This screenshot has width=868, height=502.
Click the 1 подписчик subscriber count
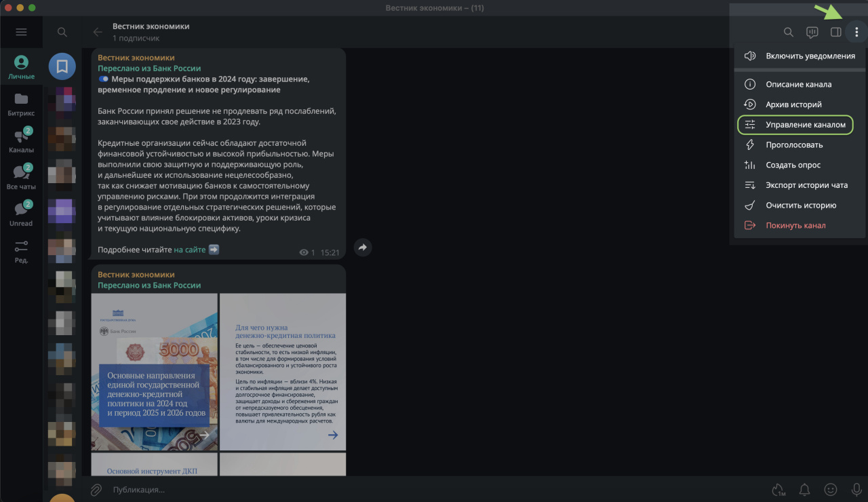136,38
